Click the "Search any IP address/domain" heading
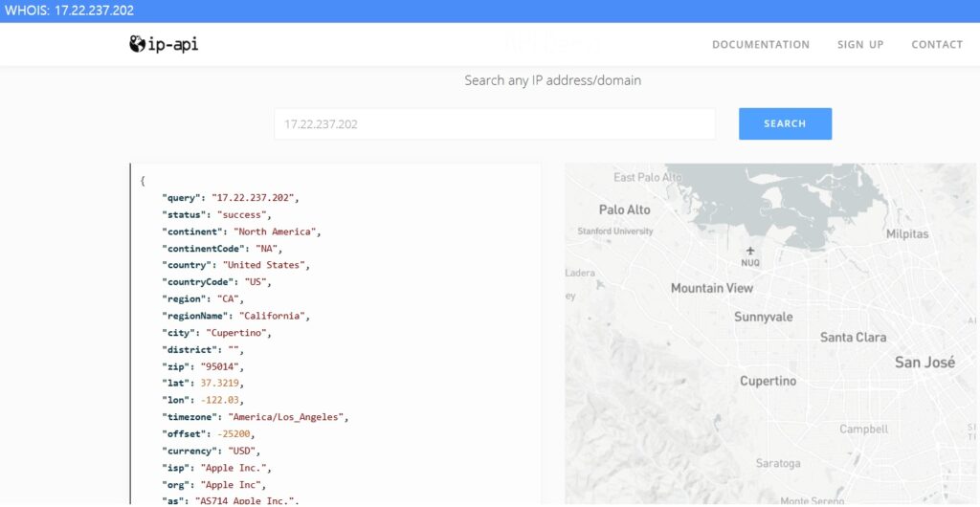980x507 pixels. pos(552,80)
